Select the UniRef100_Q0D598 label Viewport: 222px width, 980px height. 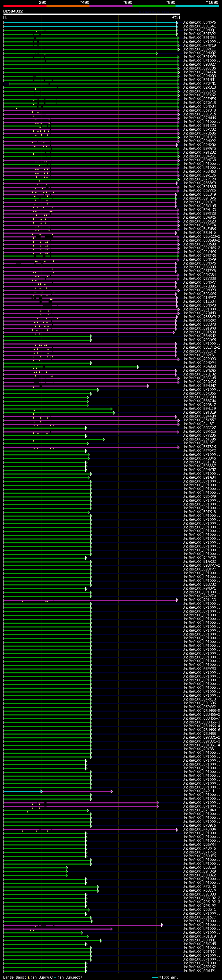(199, 244)
